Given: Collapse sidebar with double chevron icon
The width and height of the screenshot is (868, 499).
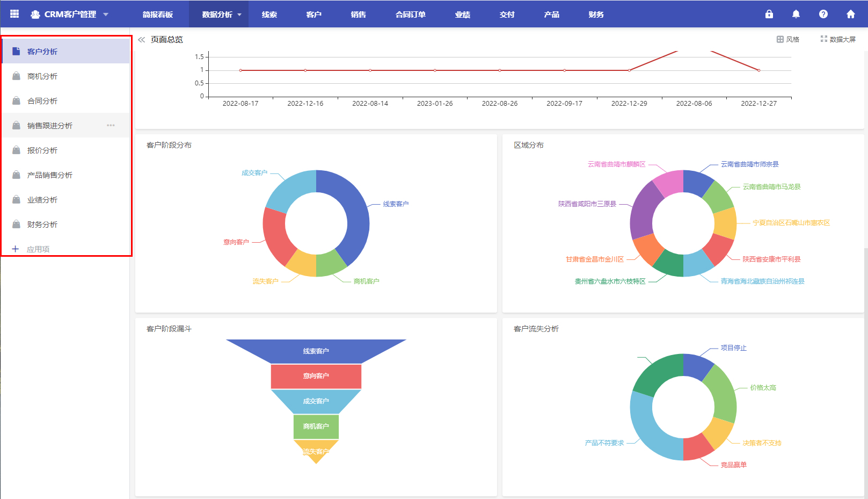Looking at the screenshot, I should [x=142, y=40].
